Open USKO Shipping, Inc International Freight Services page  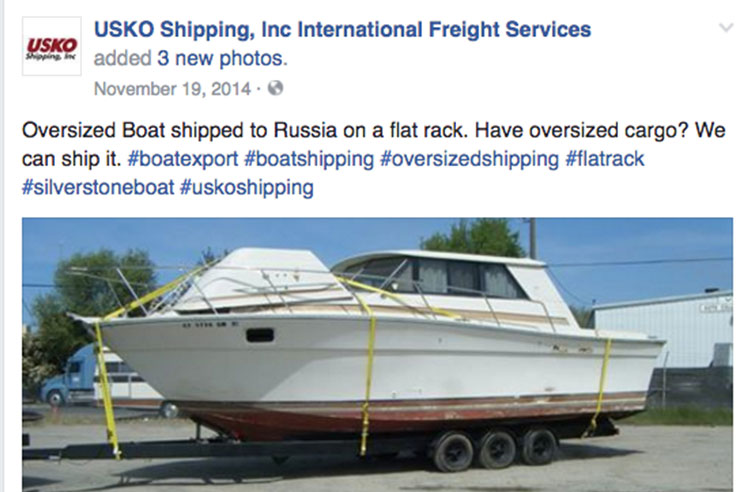(342, 30)
